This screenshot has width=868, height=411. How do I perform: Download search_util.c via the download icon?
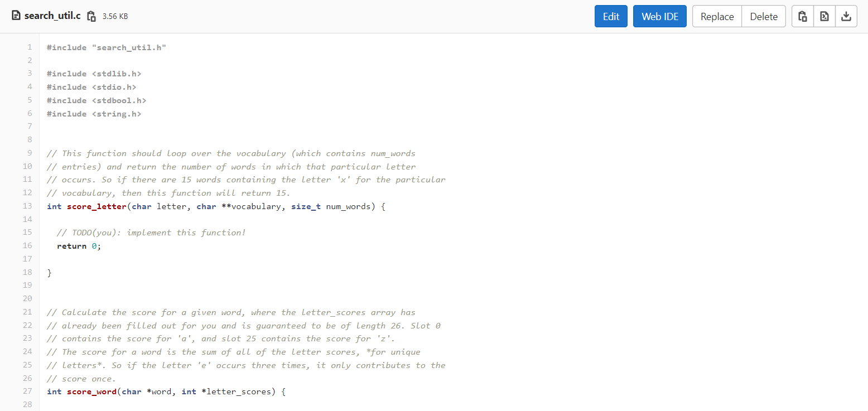click(846, 16)
